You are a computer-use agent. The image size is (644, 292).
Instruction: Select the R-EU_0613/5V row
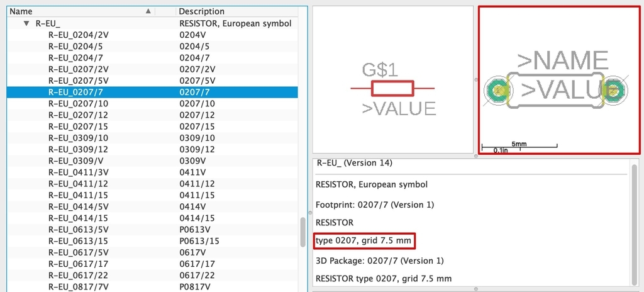152,230
